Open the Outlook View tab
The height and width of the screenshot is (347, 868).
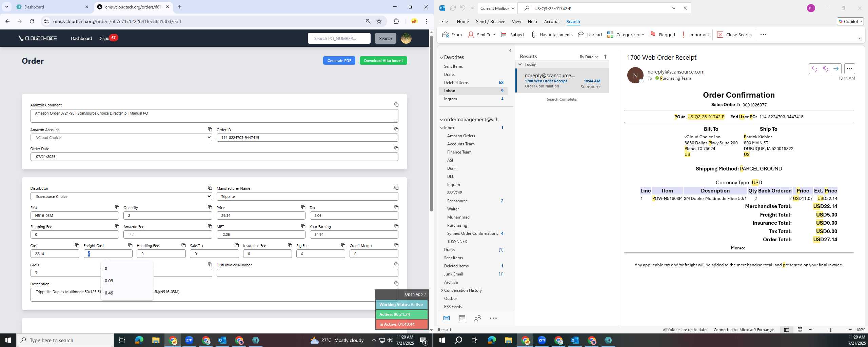(x=516, y=21)
